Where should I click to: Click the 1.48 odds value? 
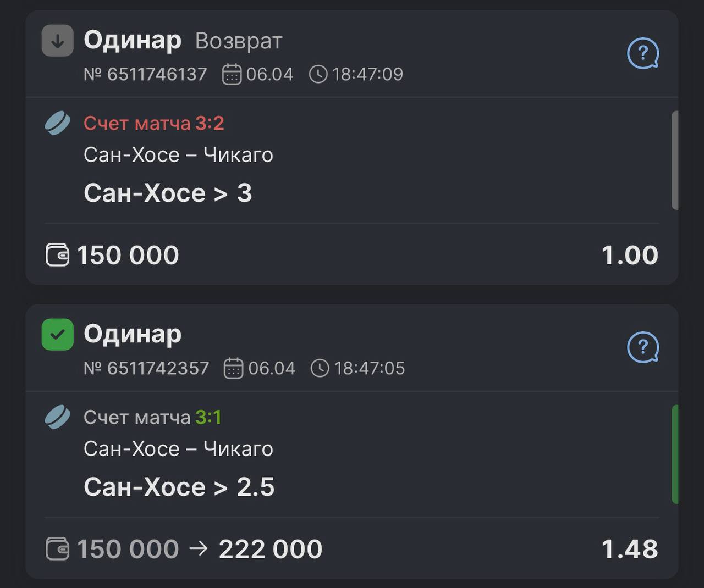click(629, 549)
